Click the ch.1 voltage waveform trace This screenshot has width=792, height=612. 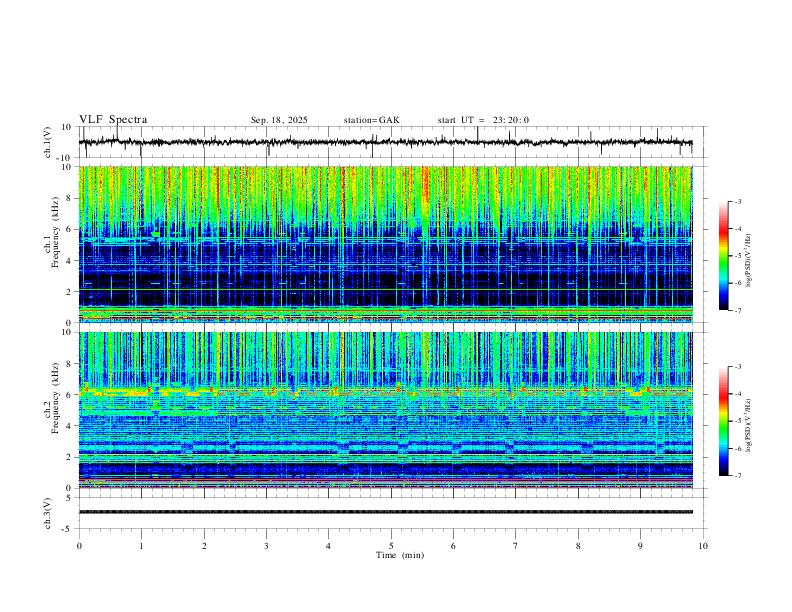pos(385,142)
